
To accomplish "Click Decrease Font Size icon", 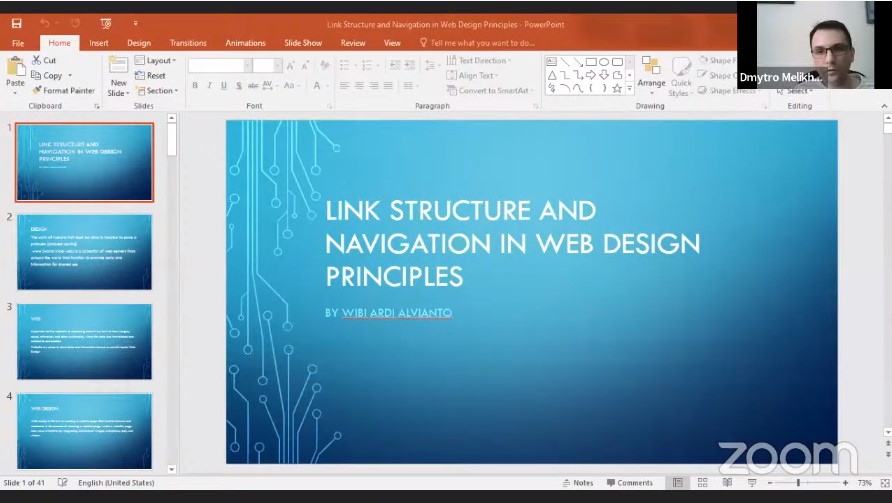I will pyautogui.click(x=305, y=66).
